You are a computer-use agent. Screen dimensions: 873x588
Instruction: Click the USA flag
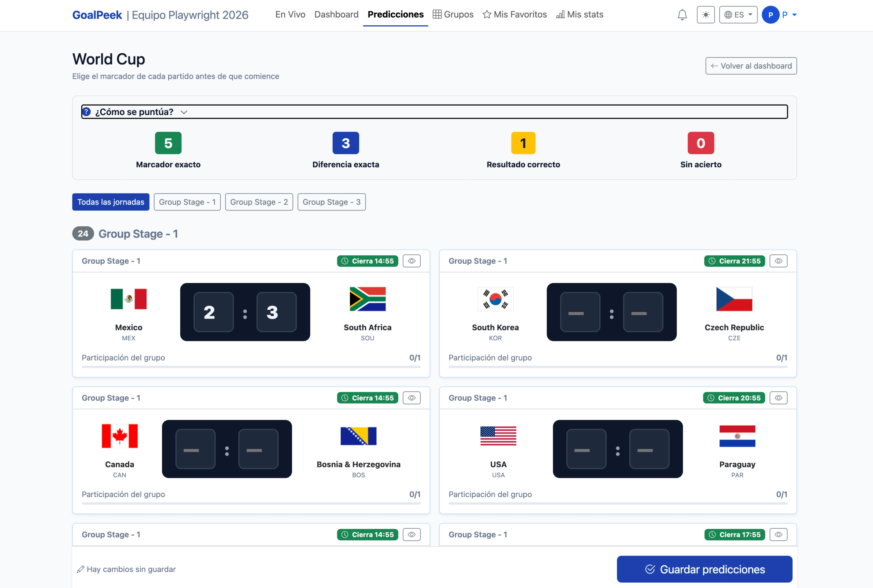pos(498,436)
